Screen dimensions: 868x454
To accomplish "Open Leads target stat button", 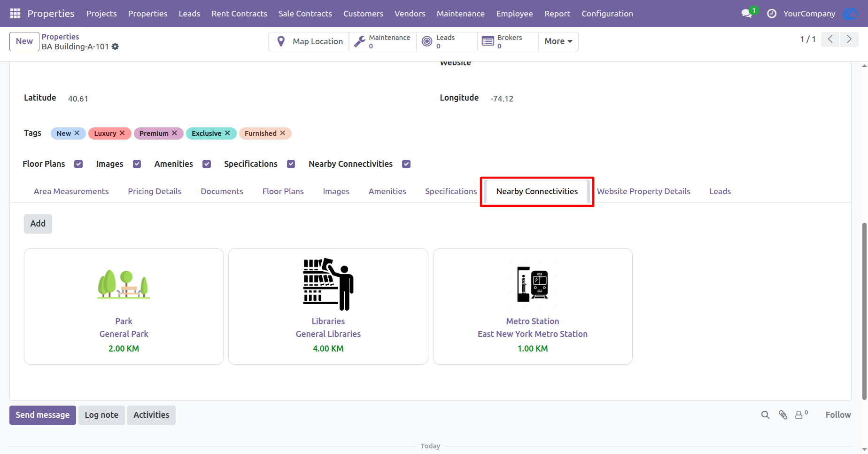I will pos(447,41).
